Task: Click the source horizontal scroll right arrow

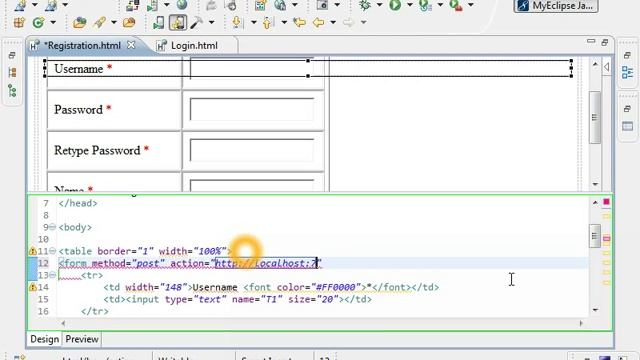Action: [581, 323]
